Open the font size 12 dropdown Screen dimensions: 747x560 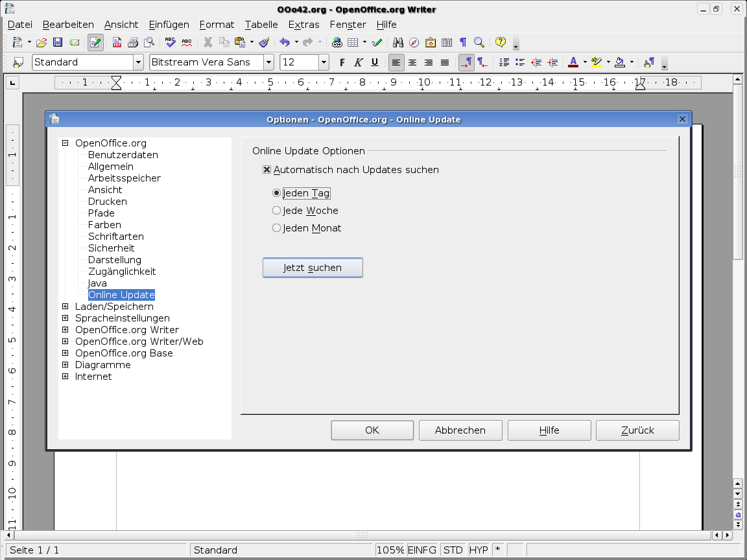324,62
